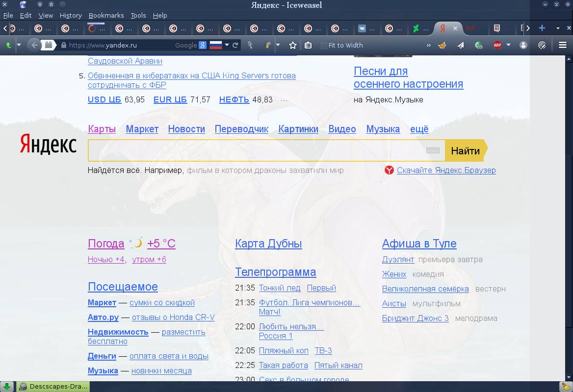Open the Карта Дубны link
Viewport: 573px width, 392px height.
click(x=269, y=244)
